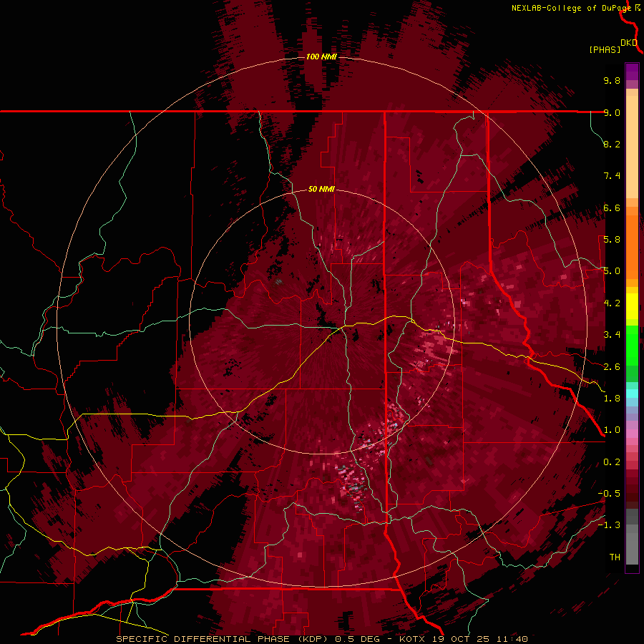Click the 100 NMI range ring label
Image resolution: width=644 pixels, height=644 pixels.
click(x=321, y=57)
